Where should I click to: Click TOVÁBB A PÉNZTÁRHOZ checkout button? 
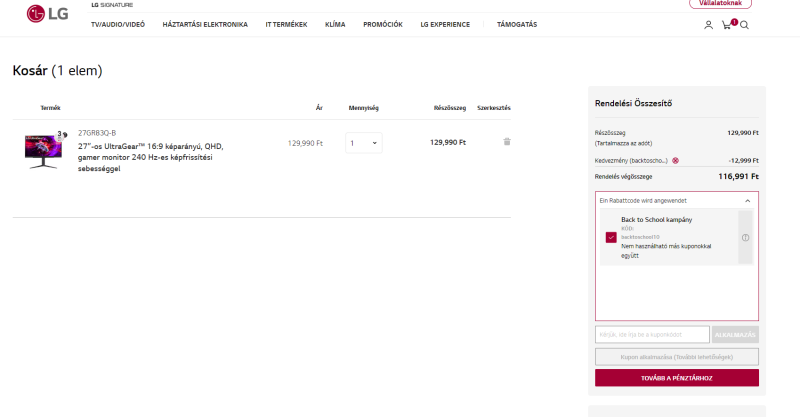coord(677,378)
